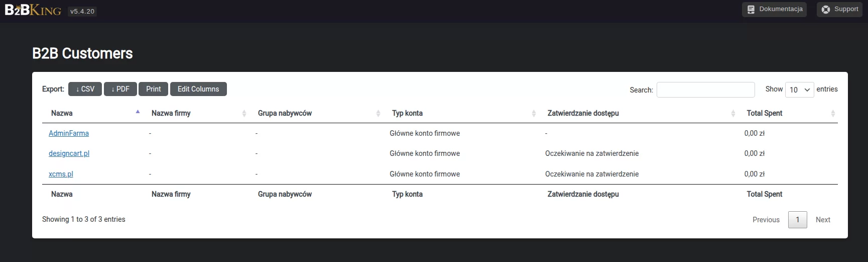Download the table as PDF
Image resolution: width=868 pixels, height=262 pixels.
[120, 89]
